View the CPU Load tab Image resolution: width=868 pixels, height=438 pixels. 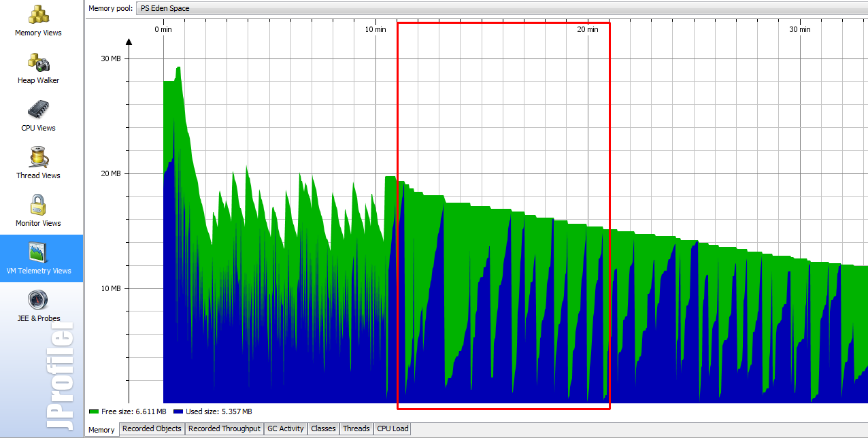pyautogui.click(x=392, y=428)
